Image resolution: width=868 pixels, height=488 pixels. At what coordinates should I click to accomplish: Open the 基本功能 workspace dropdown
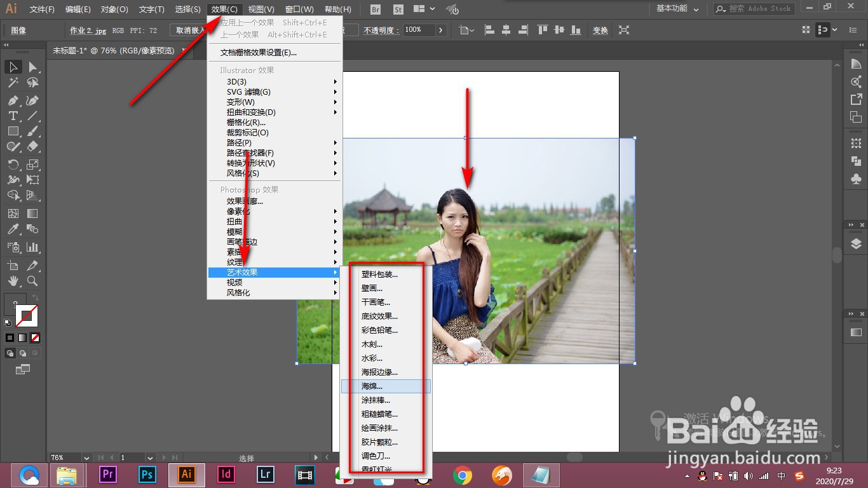click(x=677, y=9)
